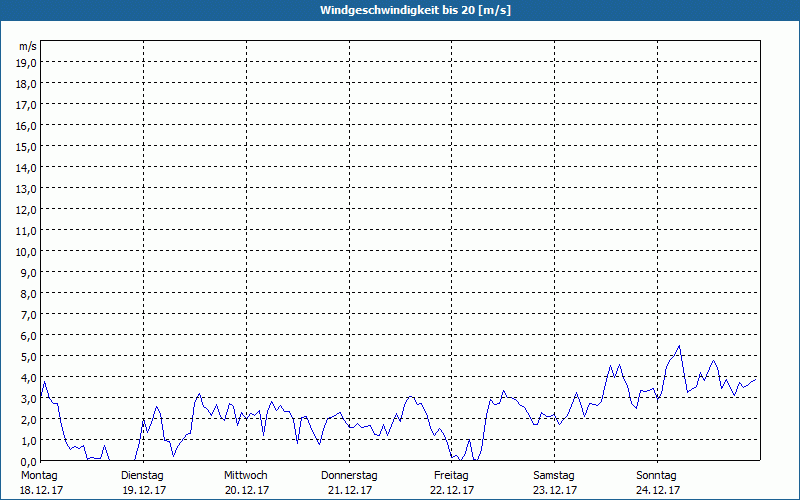800x500 pixels.
Task: Select the '12,0' y-axis value
Action: pyautogui.click(x=27, y=210)
